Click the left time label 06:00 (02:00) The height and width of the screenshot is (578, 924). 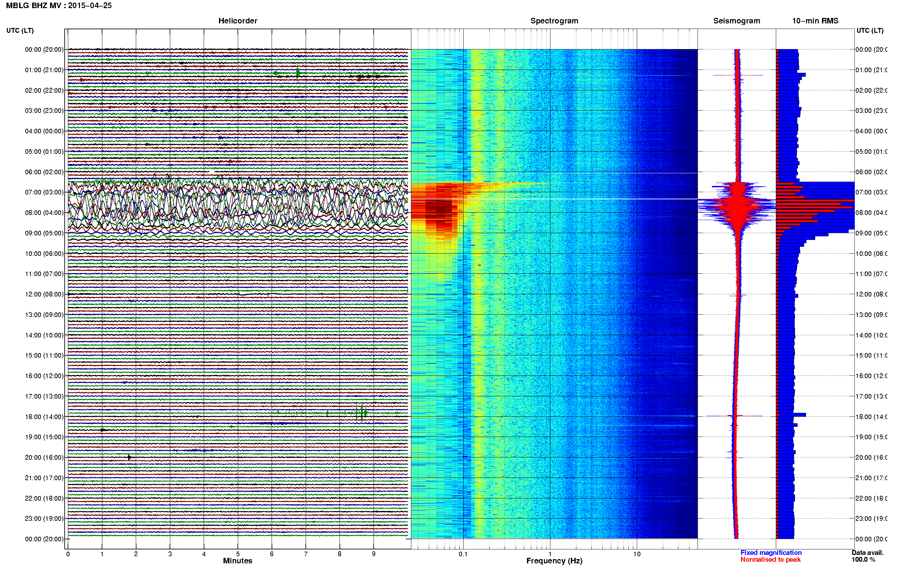[x=44, y=172]
